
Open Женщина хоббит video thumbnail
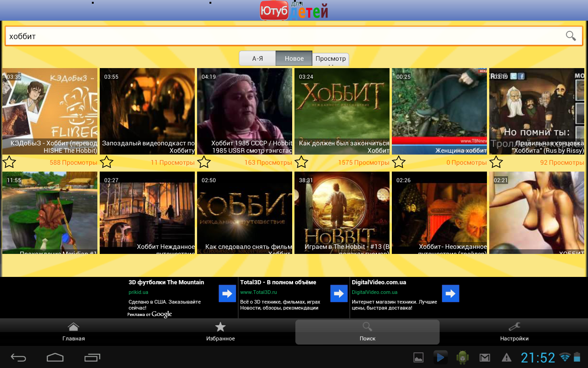[x=439, y=111]
